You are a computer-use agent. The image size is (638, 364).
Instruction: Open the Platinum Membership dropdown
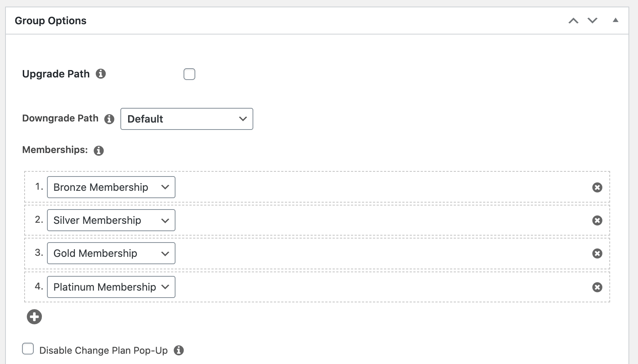point(111,287)
